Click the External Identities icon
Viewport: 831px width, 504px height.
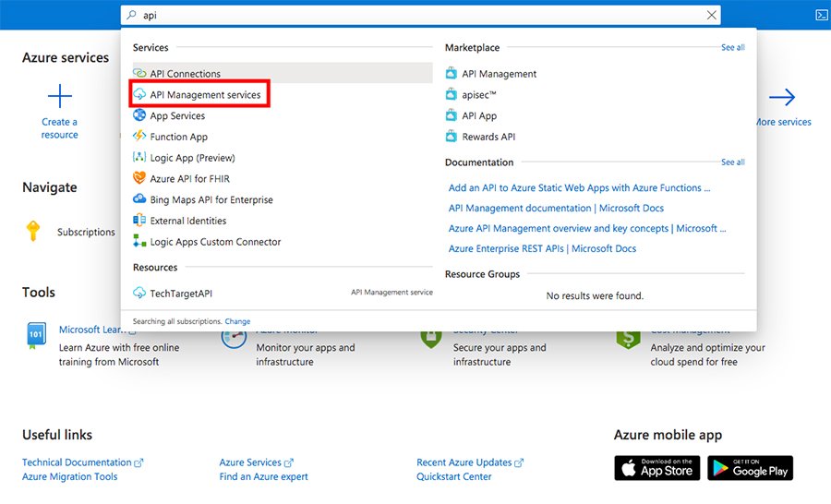[139, 221]
